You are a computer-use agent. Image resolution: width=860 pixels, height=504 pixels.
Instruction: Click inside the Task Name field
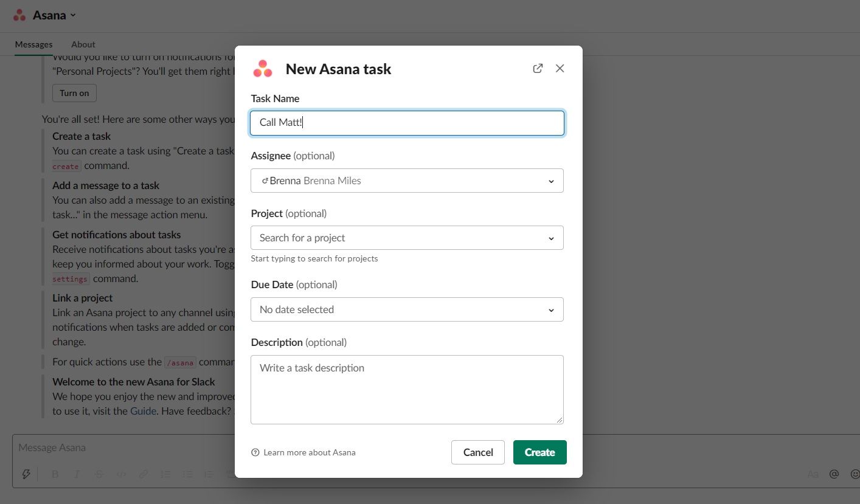click(x=406, y=122)
